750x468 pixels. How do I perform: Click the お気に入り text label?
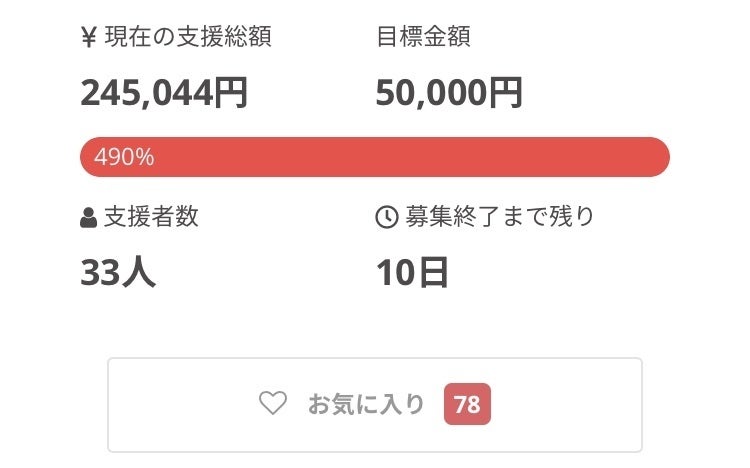366,404
